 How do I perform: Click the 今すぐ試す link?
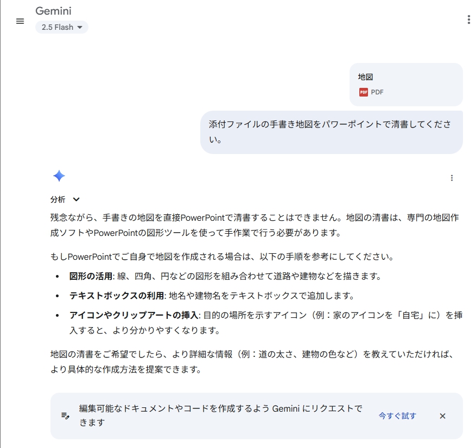click(x=397, y=416)
